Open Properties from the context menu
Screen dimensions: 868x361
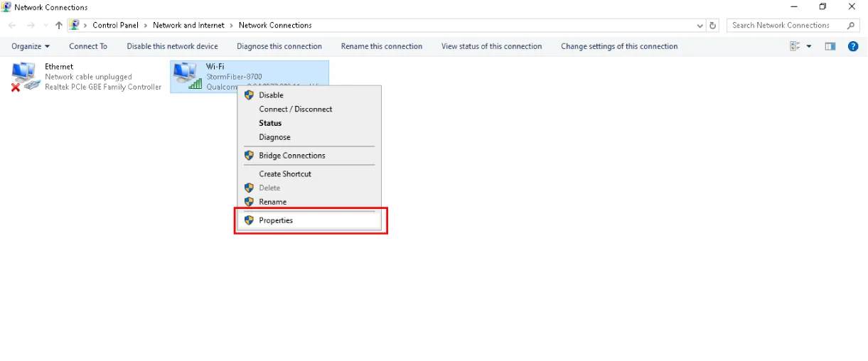(x=309, y=220)
